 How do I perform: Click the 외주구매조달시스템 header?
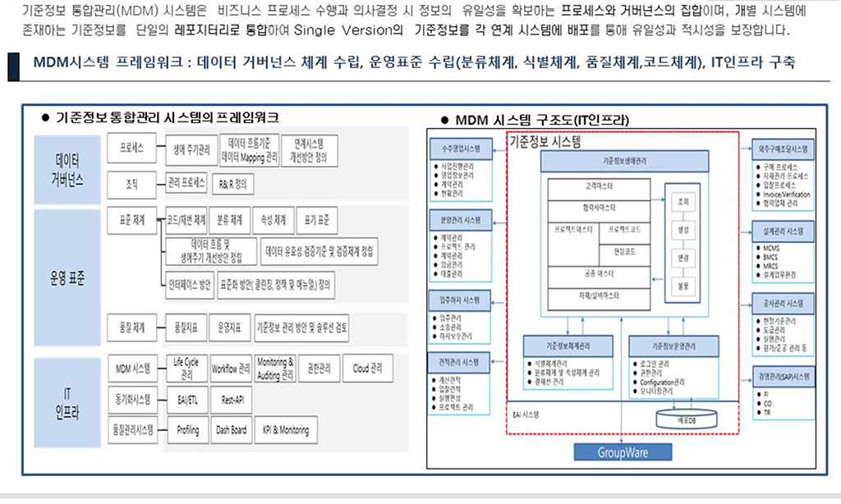coord(783,149)
